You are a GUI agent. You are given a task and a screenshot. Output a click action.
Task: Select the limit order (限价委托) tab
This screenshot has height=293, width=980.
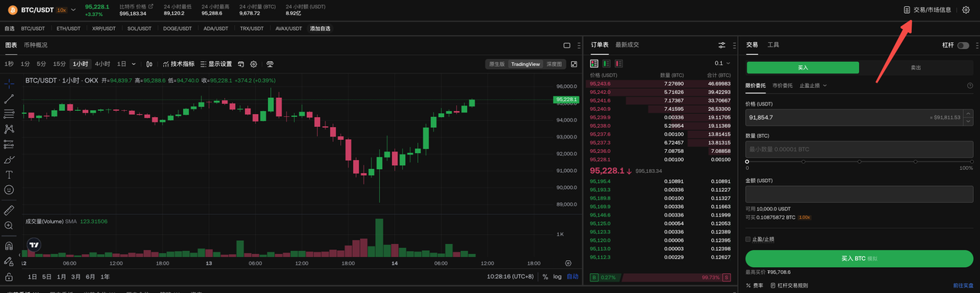756,85
